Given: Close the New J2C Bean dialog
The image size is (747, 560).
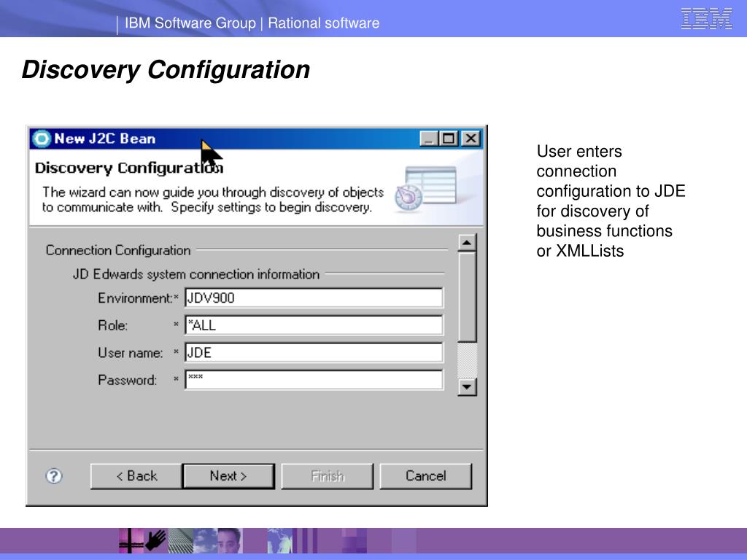Looking at the screenshot, I should [x=471, y=139].
